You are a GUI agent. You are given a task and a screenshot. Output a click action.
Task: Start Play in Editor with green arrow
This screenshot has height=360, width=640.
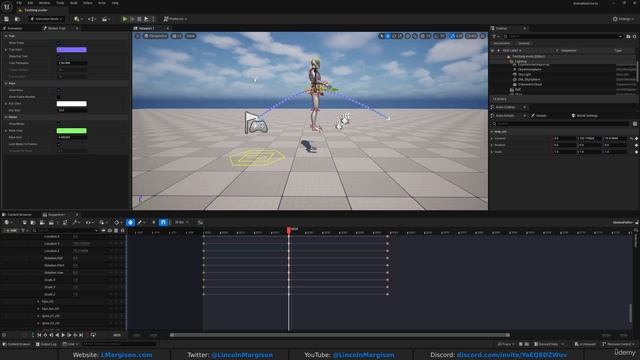click(x=125, y=19)
